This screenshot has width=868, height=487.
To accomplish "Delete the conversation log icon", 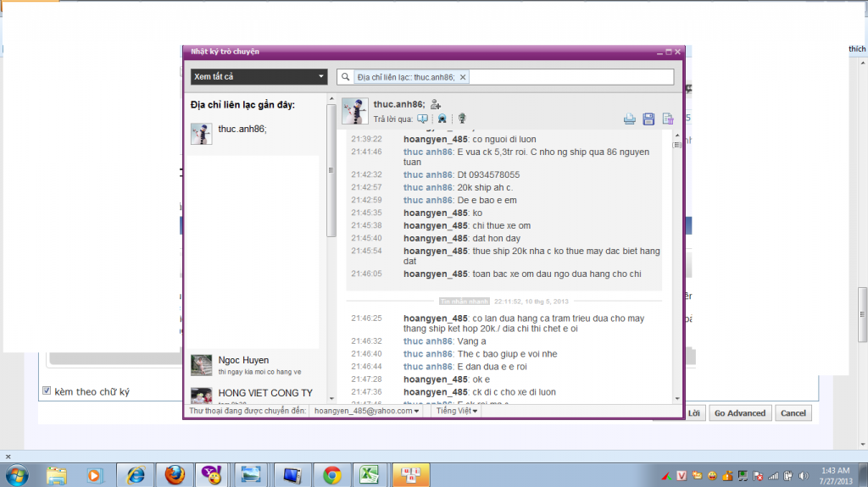I will (668, 119).
